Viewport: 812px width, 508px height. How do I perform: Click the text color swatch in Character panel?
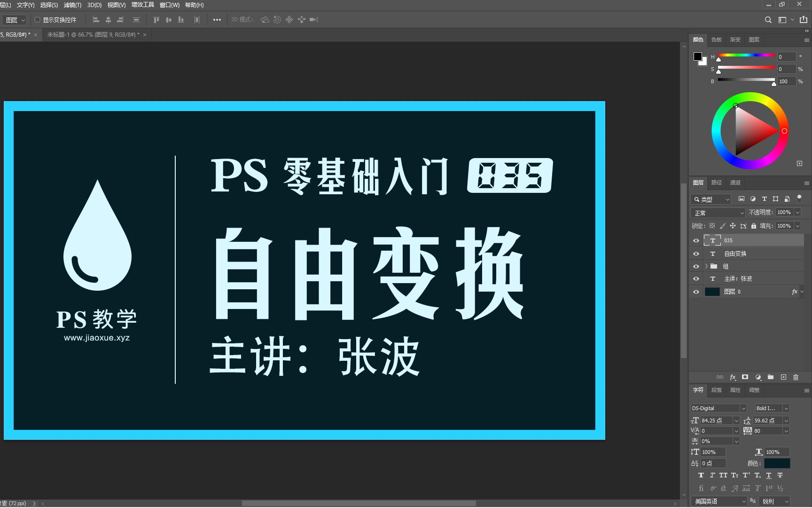[777, 463]
